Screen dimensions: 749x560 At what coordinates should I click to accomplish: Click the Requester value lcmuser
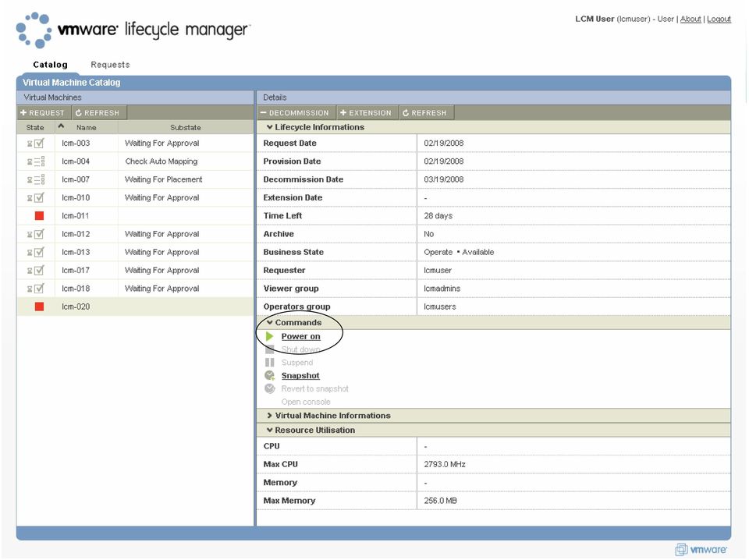tap(438, 270)
